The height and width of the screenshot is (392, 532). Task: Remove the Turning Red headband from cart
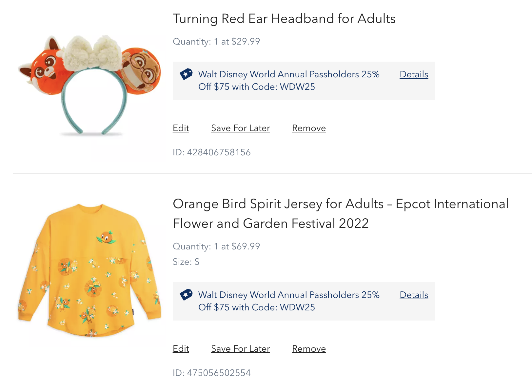point(309,128)
